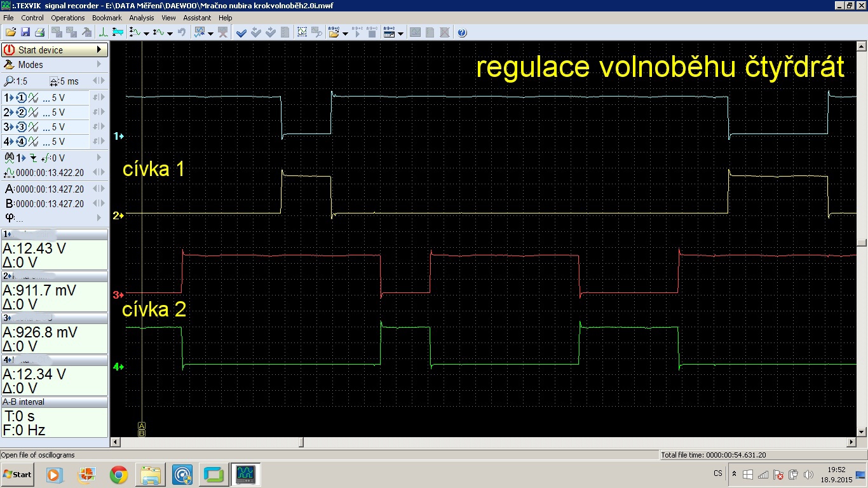The height and width of the screenshot is (488, 868).
Task: Open the Assistant menu
Action: [198, 18]
